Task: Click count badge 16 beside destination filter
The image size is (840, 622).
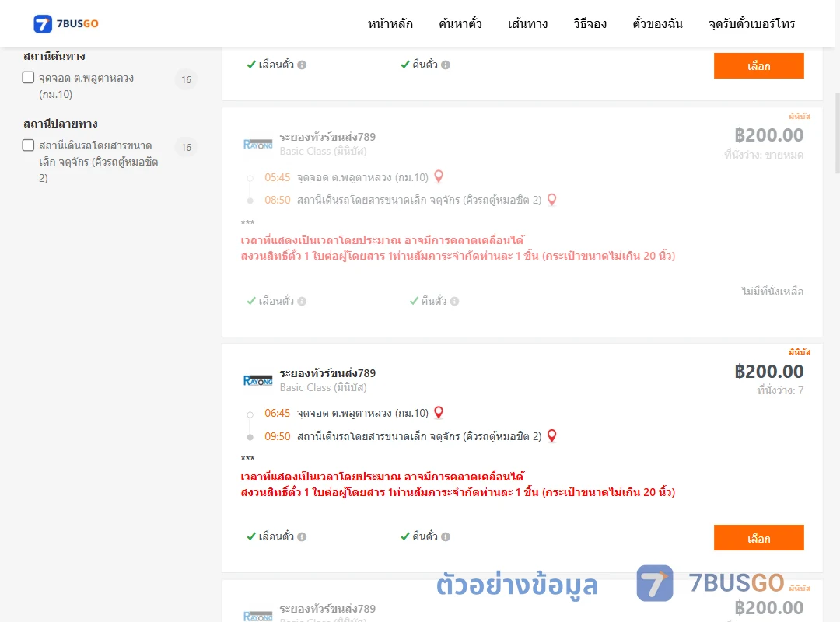Action: point(186,147)
